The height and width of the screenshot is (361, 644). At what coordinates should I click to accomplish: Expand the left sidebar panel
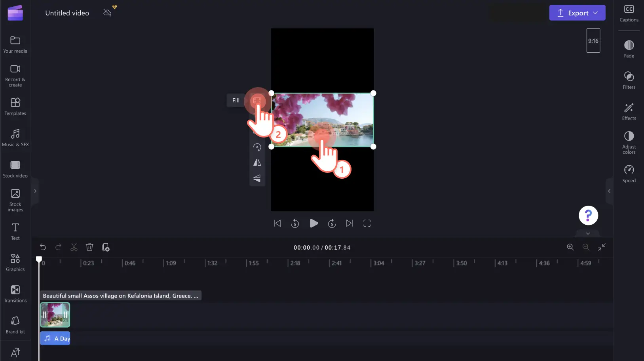point(35,191)
